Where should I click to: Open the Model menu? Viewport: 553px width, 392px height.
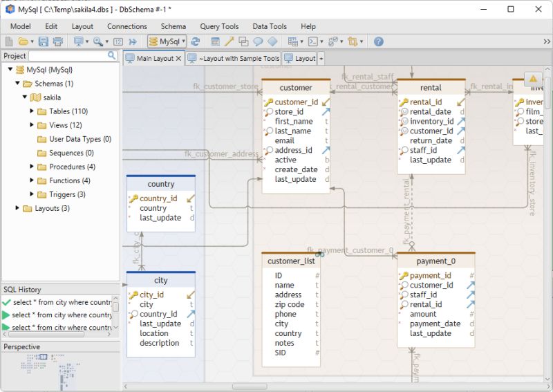click(21, 26)
